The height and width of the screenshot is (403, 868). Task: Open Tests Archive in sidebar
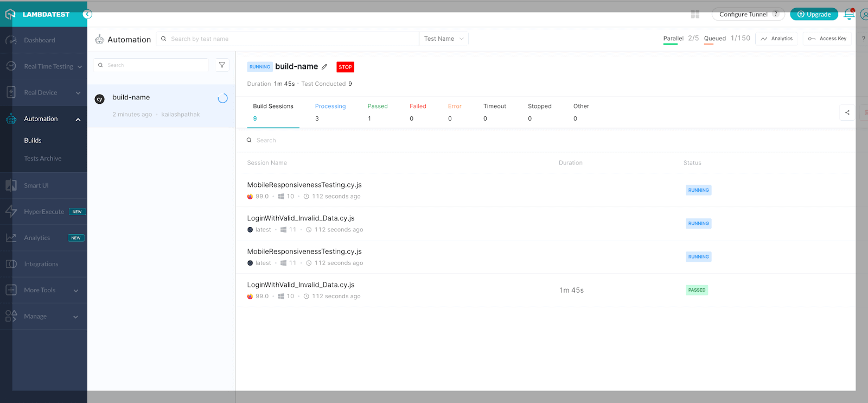pos(43,159)
